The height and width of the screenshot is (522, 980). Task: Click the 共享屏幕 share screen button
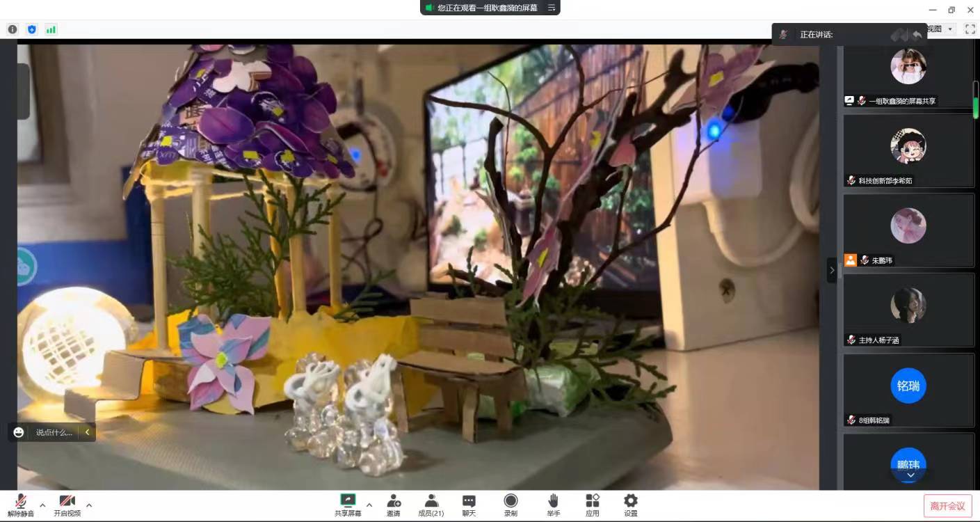tap(348, 505)
